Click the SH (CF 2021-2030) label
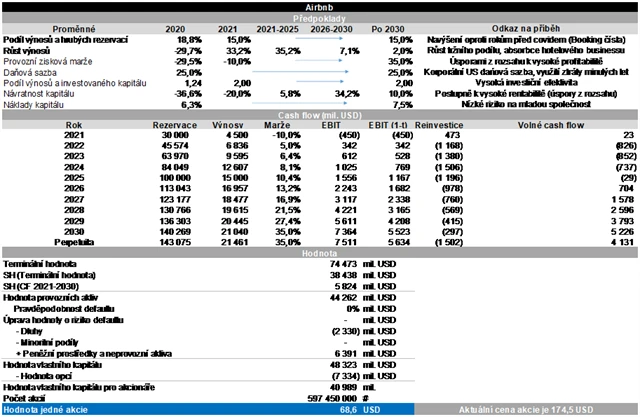This screenshot has width=640, height=417. pos(41,286)
